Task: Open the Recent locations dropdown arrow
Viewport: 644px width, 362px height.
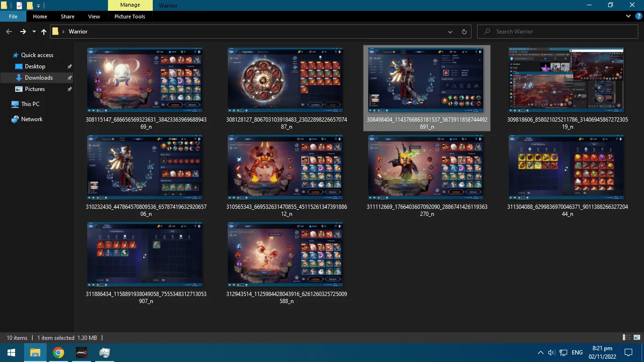Action: (x=34, y=32)
